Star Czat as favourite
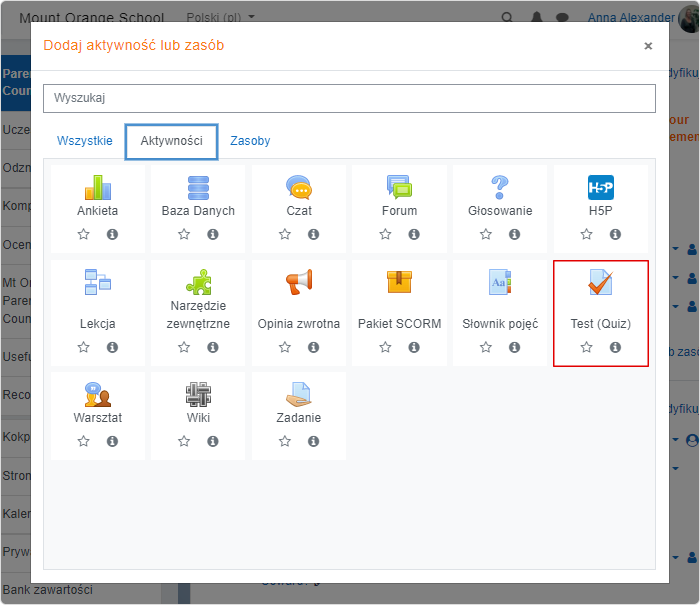 (285, 234)
